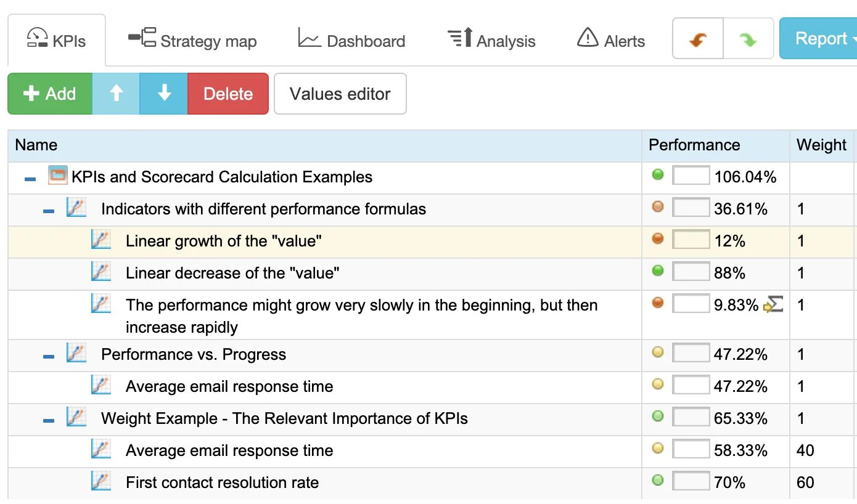857x504 pixels.
Task: Click the Weight column header
Action: point(822,145)
